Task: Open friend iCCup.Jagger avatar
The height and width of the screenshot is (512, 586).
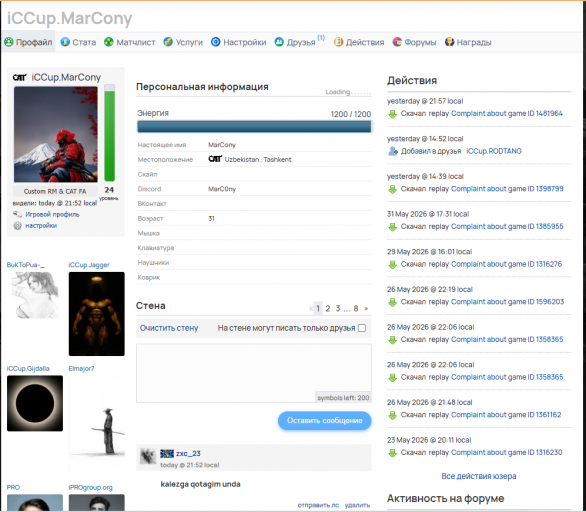Action: tap(96, 314)
